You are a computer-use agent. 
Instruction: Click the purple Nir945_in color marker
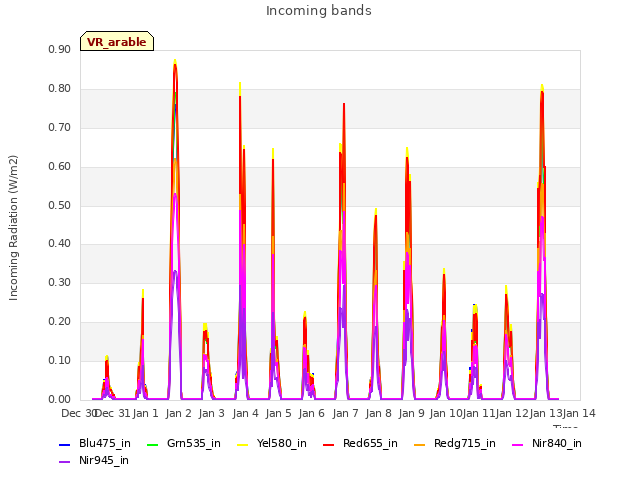pos(64,462)
